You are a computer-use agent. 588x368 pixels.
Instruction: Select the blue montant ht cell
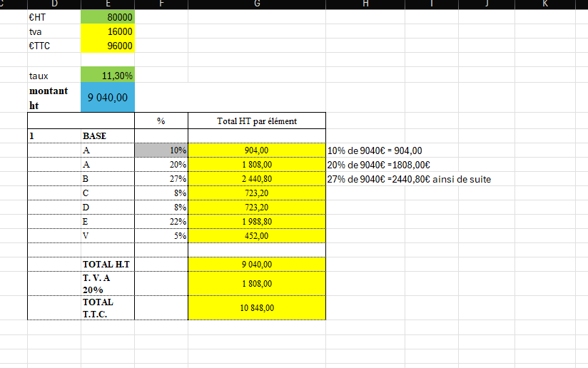pyautogui.click(x=107, y=98)
